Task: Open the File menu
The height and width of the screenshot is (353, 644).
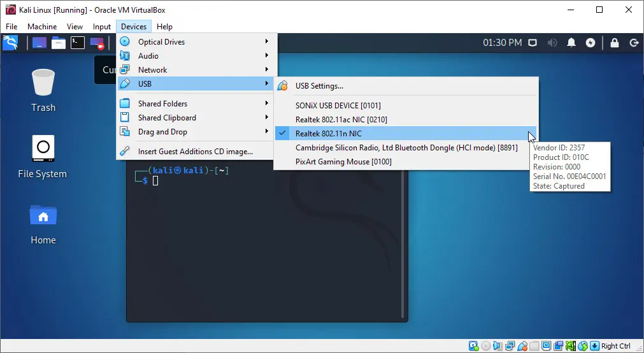Action: pyautogui.click(x=11, y=27)
